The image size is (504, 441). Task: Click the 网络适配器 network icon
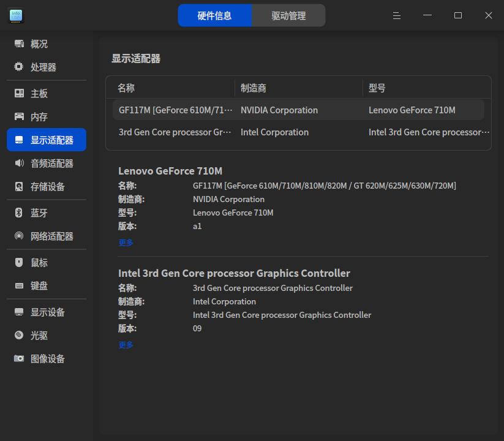(19, 236)
